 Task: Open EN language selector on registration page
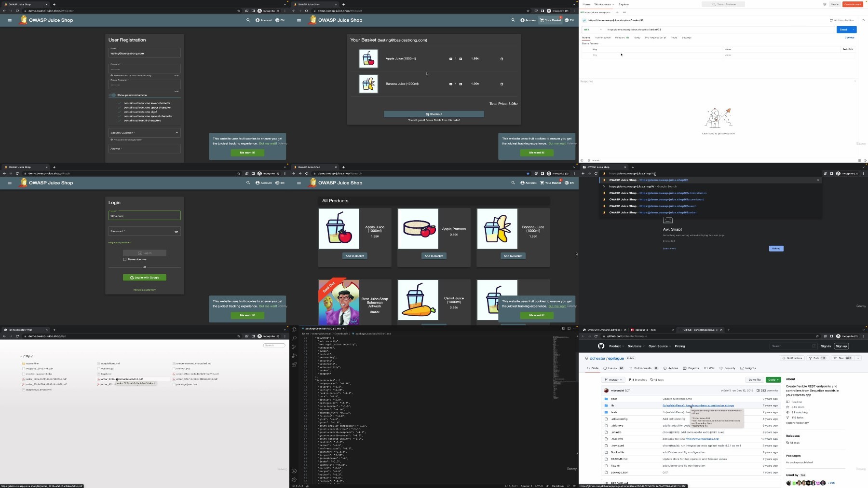coord(280,20)
